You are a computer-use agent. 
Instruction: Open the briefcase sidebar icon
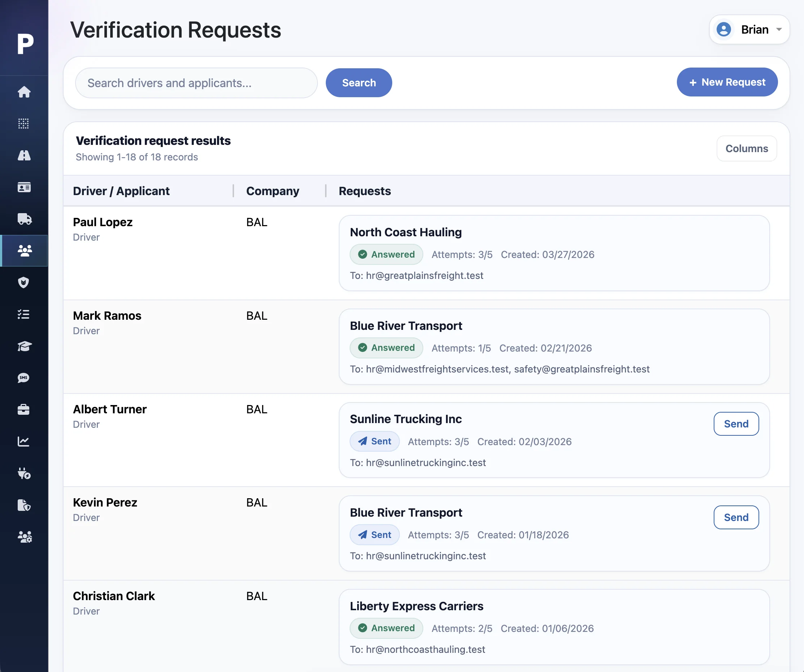pyautogui.click(x=24, y=410)
